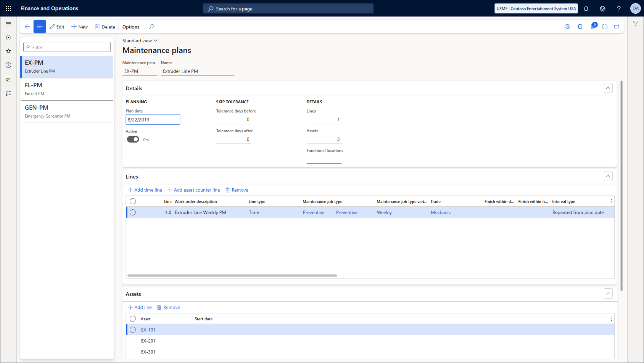Open the app launcher waffle icon
The image size is (644, 363).
8,8
